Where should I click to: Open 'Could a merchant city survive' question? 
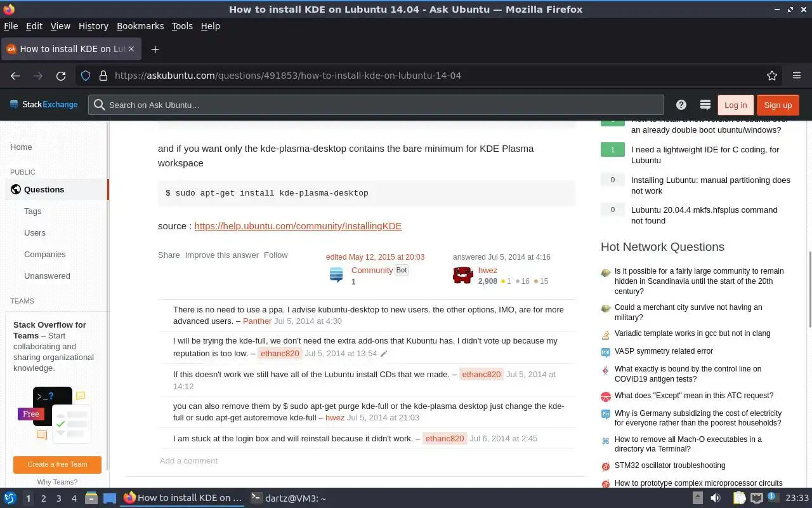pyautogui.click(x=688, y=312)
